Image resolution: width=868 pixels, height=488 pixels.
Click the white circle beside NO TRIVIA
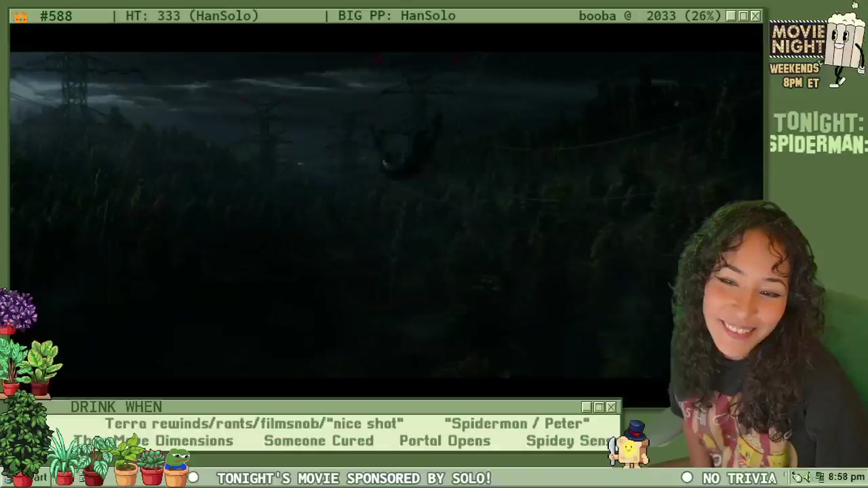(x=687, y=478)
